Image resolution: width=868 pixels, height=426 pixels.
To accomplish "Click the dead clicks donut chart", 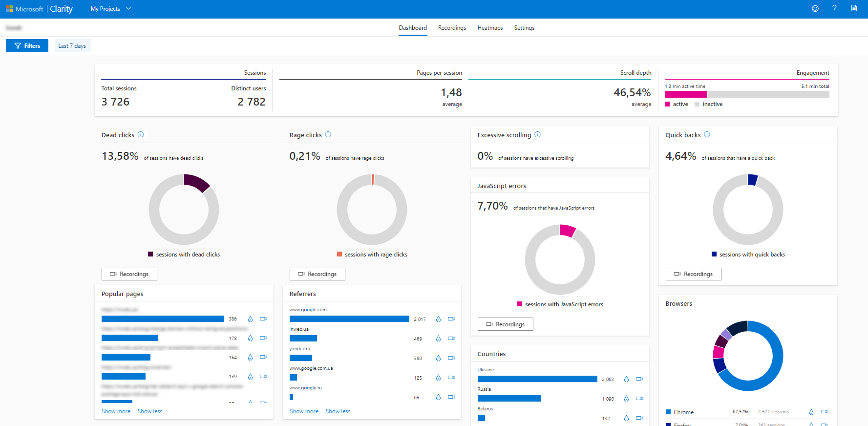I will tap(184, 209).
